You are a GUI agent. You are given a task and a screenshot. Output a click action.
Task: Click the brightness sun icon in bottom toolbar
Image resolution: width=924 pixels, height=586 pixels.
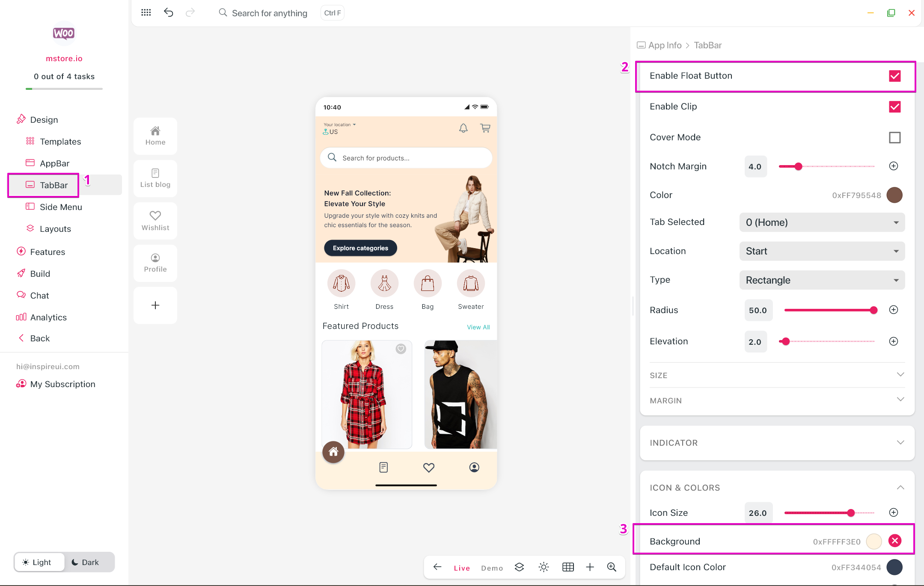544,567
